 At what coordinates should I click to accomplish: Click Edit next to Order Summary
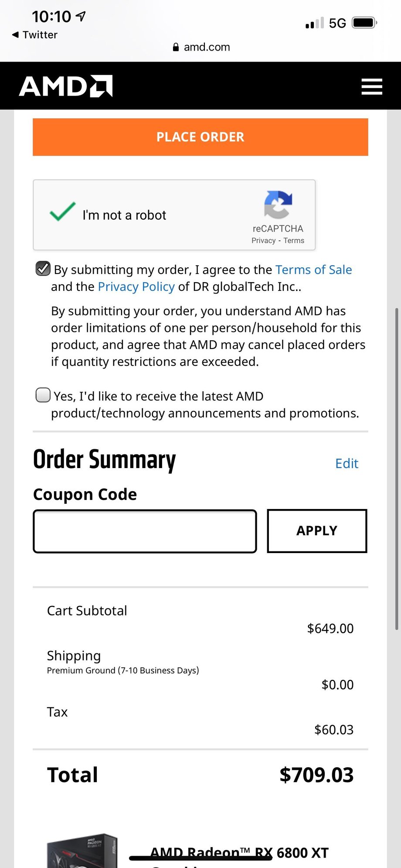pyautogui.click(x=347, y=463)
